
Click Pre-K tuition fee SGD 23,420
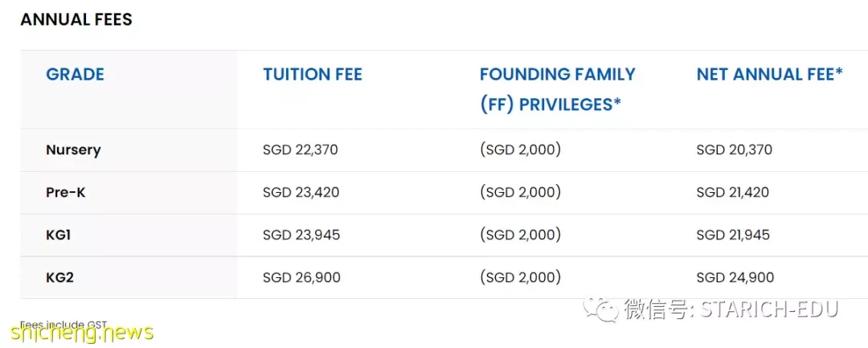tap(301, 193)
